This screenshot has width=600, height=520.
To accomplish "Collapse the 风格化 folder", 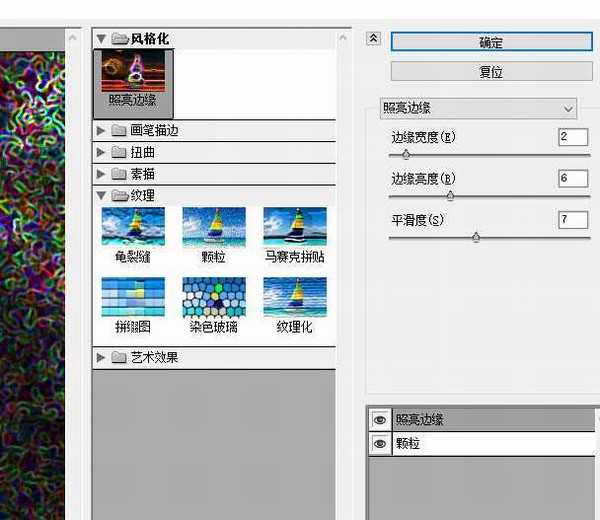I will 101,39.
